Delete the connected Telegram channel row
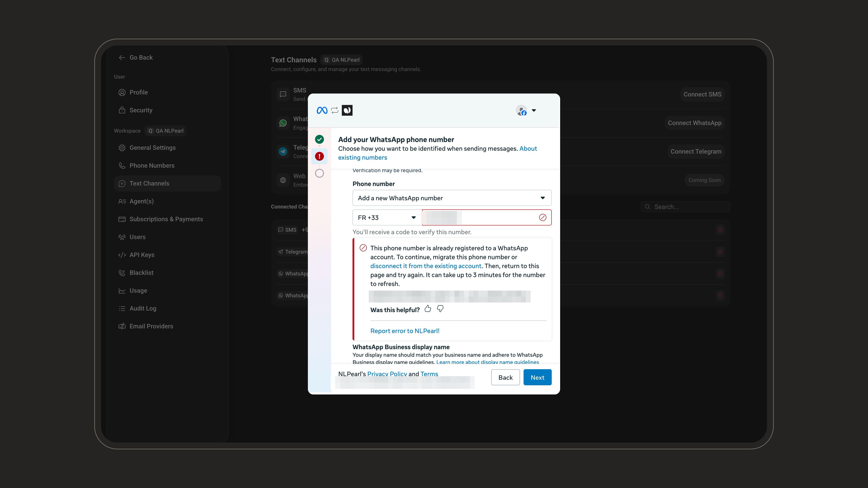 pos(720,252)
